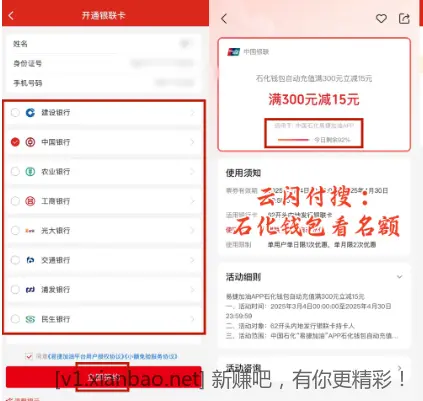
Task: Expand the 活动咨询 section arrow
Action: (399, 368)
